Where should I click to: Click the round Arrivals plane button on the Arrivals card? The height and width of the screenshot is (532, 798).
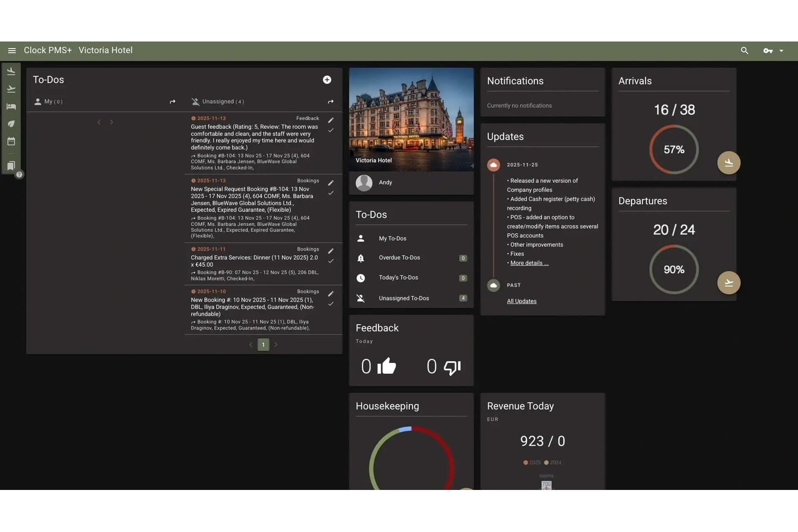tap(729, 163)
